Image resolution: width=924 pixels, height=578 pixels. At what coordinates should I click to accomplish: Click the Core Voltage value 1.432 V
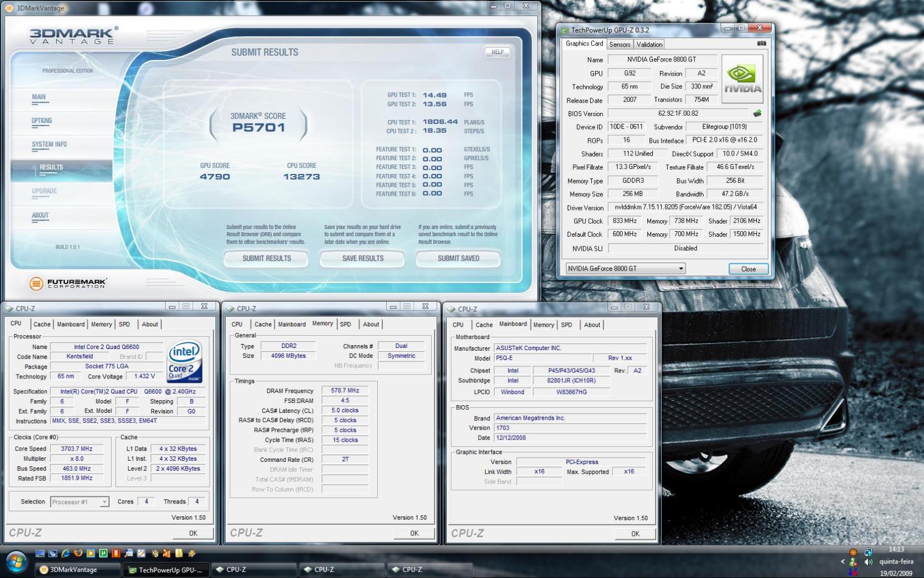(x=144, y=376)
